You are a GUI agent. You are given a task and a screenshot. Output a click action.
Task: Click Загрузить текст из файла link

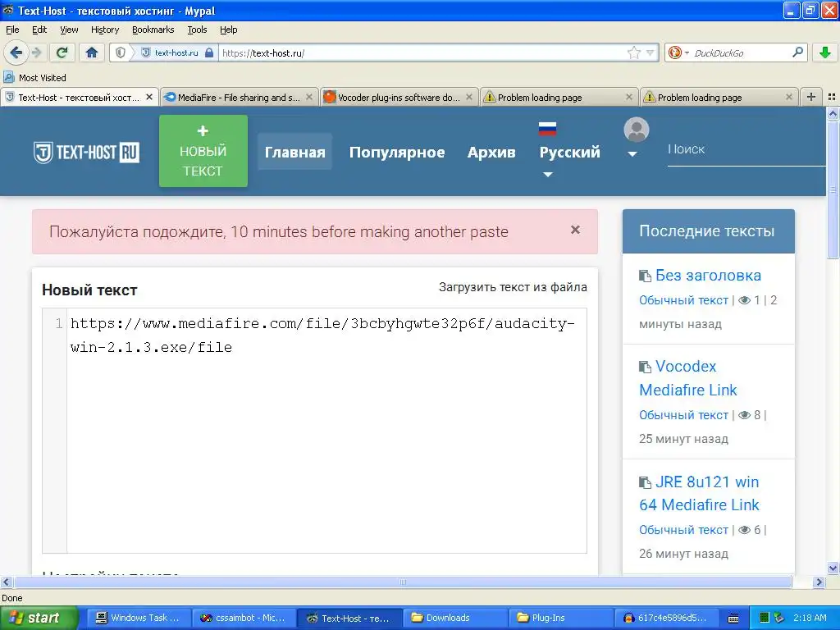pos(513,287)
